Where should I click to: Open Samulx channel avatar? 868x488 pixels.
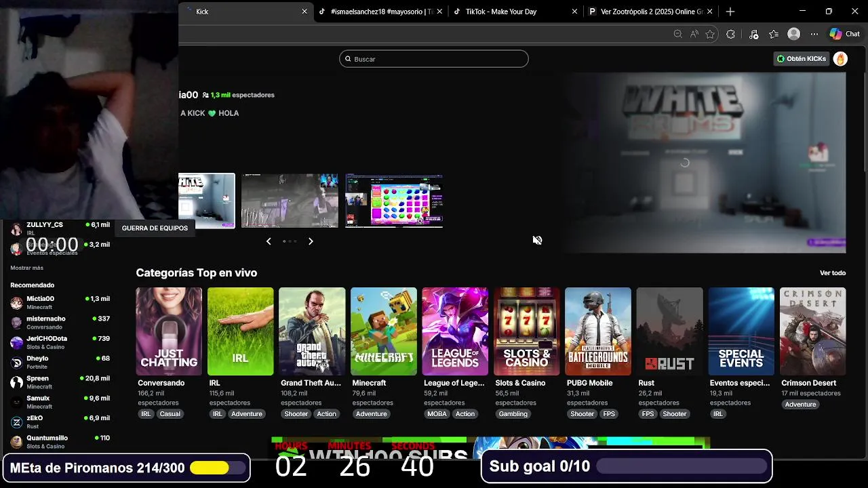tap(16, 402)
